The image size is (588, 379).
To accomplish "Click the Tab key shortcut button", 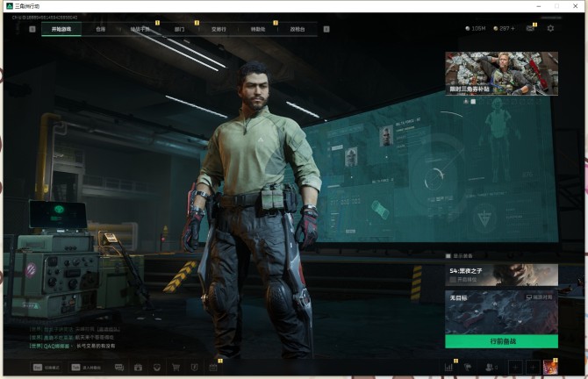I will click(86, 368).
